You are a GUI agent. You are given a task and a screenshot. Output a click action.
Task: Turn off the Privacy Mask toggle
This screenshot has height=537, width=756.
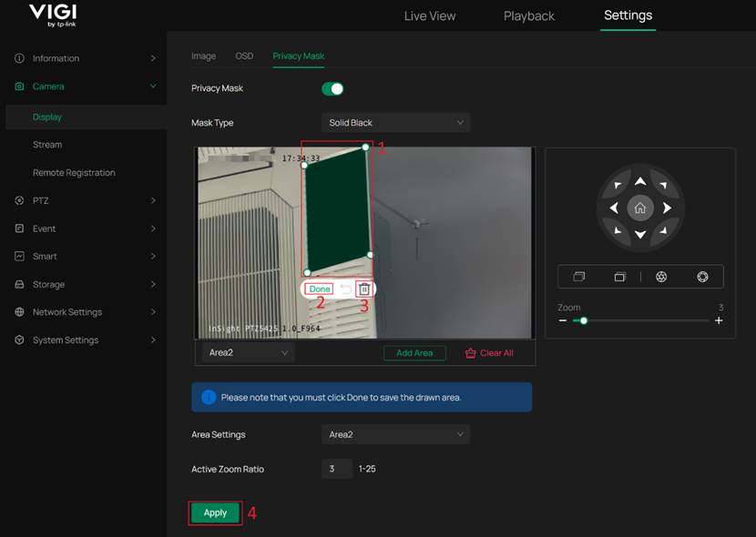(332, 88)
